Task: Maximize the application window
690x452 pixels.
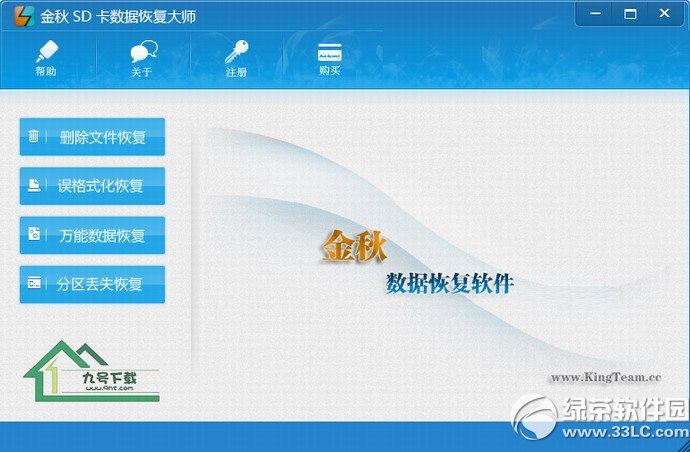Action: (630, 14)
